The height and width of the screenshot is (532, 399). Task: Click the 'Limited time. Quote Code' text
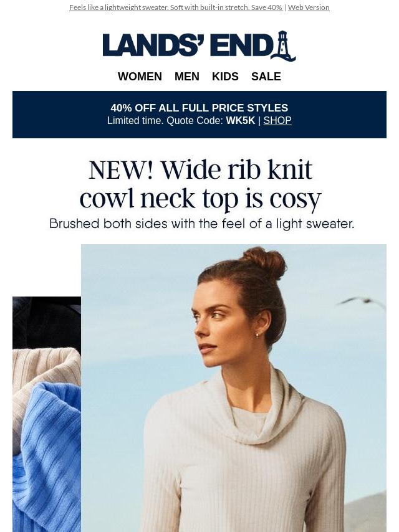[166, 120]
